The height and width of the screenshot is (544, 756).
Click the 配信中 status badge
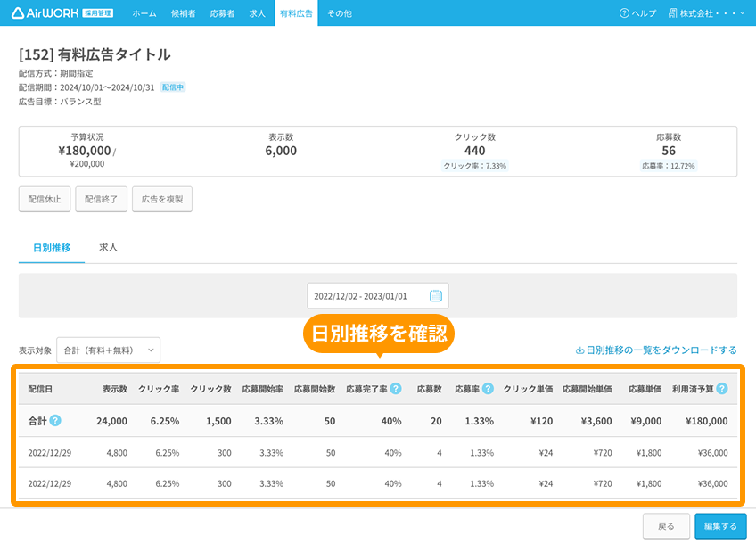point(173,87)
